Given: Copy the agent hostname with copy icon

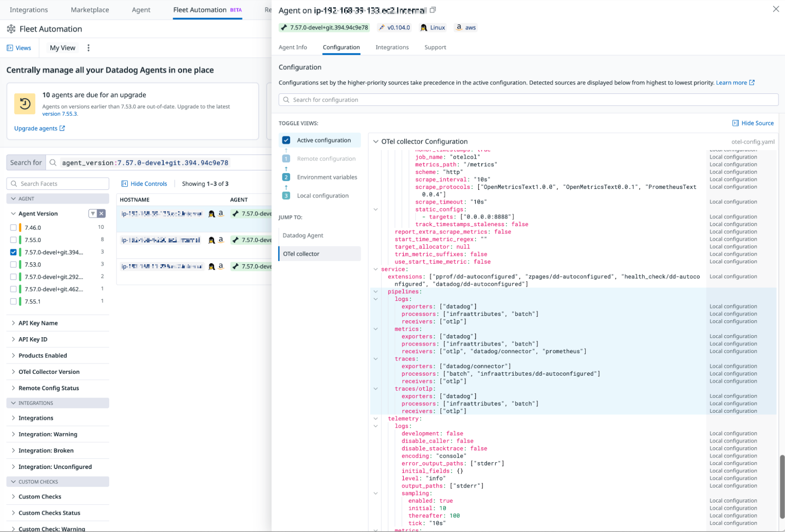Looking at the screenshot, I should [x=433, y=10].
